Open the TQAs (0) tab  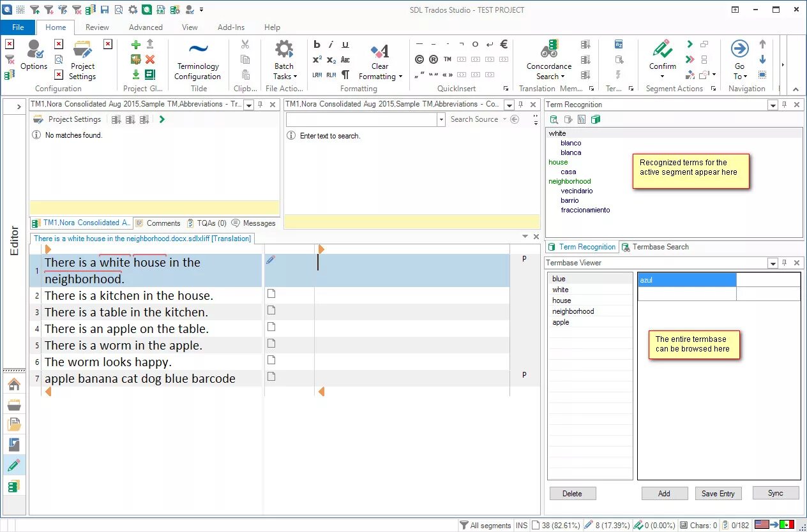(207, 223)
